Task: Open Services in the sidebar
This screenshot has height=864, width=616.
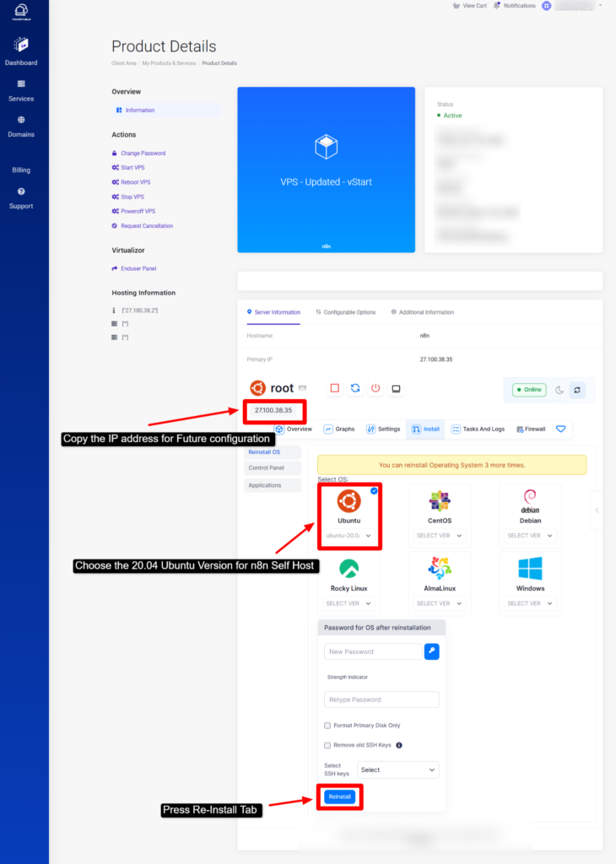Action: pos(21,91)
